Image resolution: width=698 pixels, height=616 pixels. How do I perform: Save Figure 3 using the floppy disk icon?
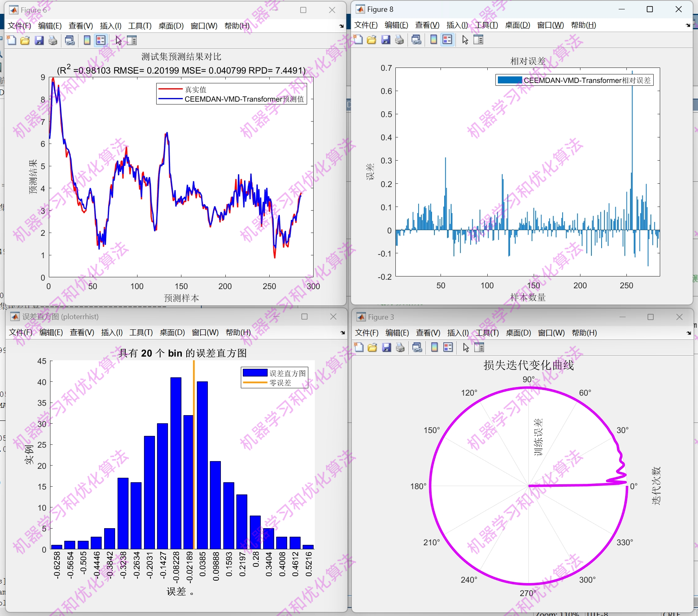pyautogui.click(x=386, y=347)
